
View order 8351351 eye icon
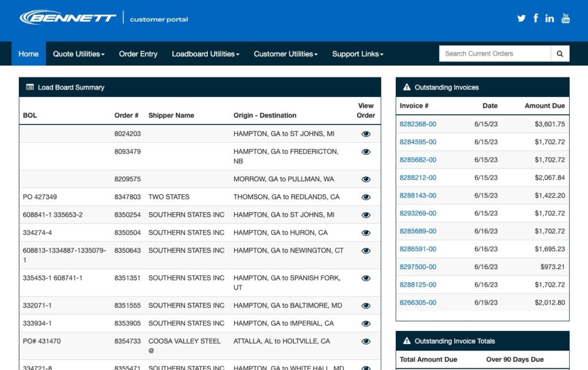tap(366, 278)
